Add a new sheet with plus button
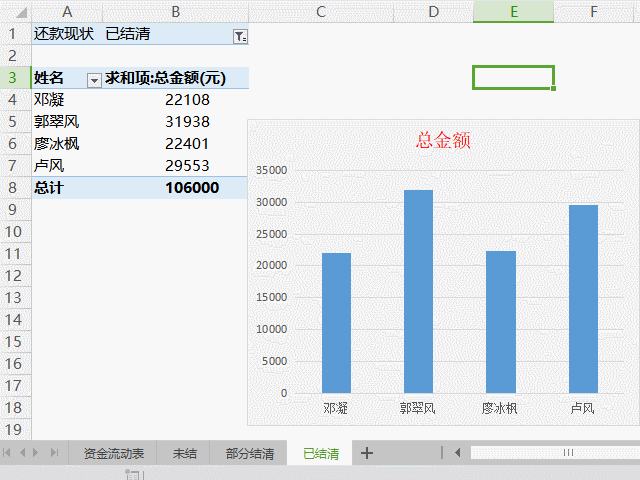Image resolution: width=640 pixels, height=480 pixels. (367, 453)
